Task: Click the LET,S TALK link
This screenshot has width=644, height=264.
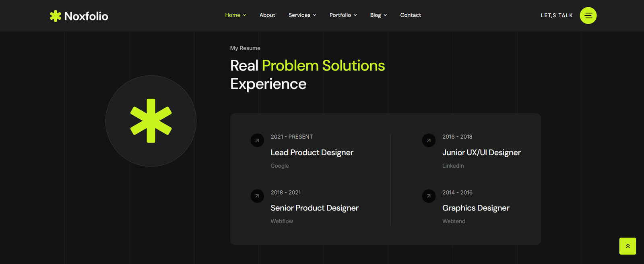Action: (x=556, y=15)
